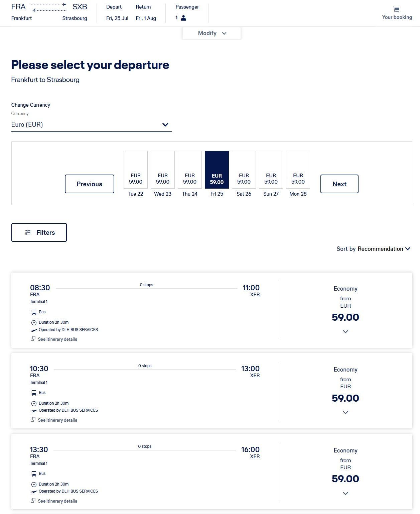Screen dimensions: 420x514
Task: Expand the Modify search dropdown
Action: click(212, 33)
